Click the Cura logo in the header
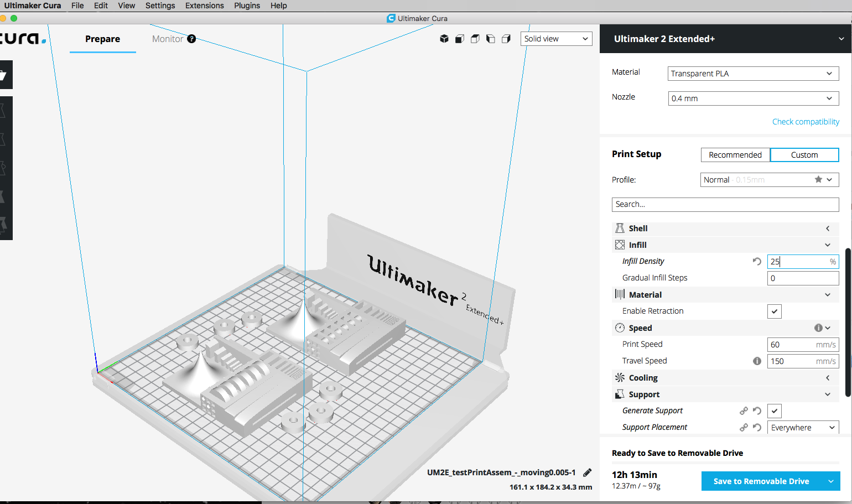Image resolution: width=852 pixels, height=504 pixels. point(23,38)
